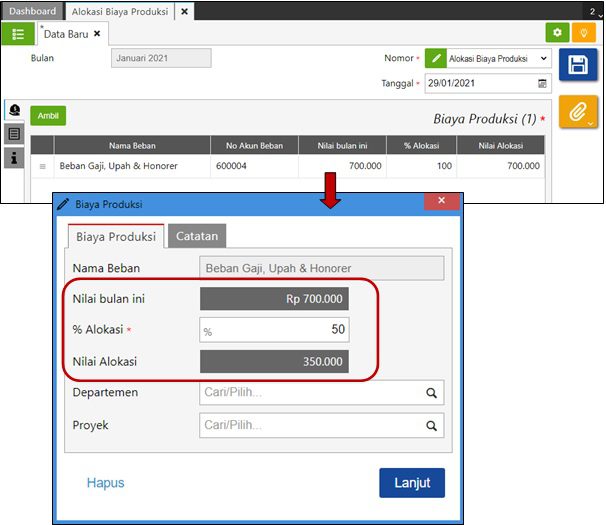
Task: Open the calendar picker for Tanggal
Action: pyautogui.click(x=543, y=83)
